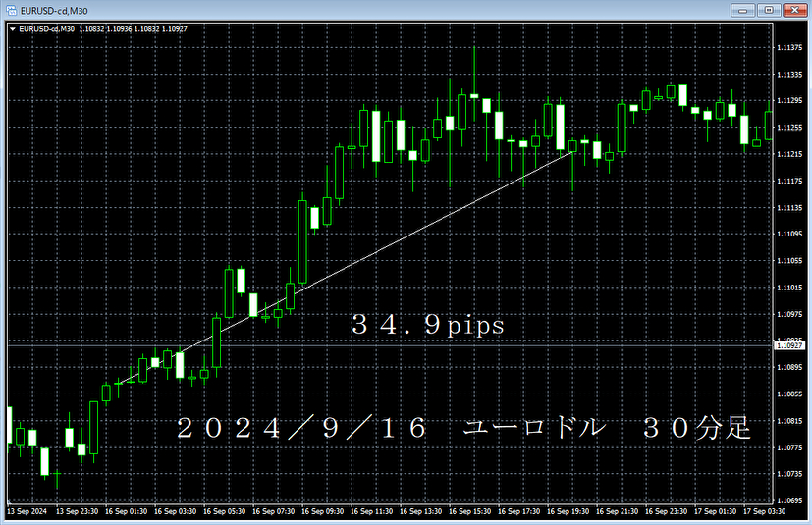The image size is (812, 525).
Task: Click the 1.10855 price scale label
Action: pyautogui.click(x=789, y=394)
